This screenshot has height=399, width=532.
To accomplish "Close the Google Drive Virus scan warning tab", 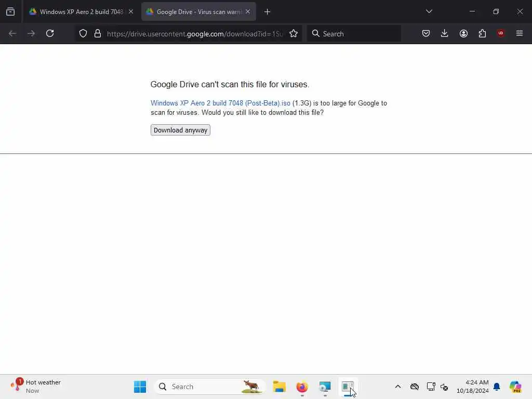I will click(248, 12).
